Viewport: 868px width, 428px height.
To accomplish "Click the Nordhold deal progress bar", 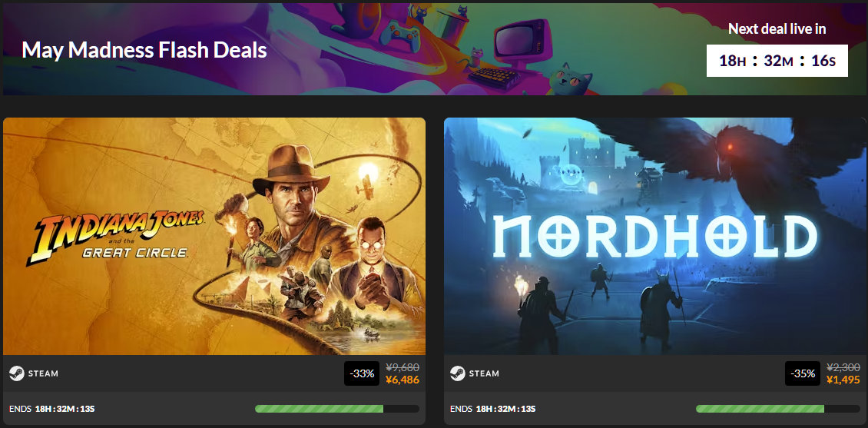I will point(778,409).
